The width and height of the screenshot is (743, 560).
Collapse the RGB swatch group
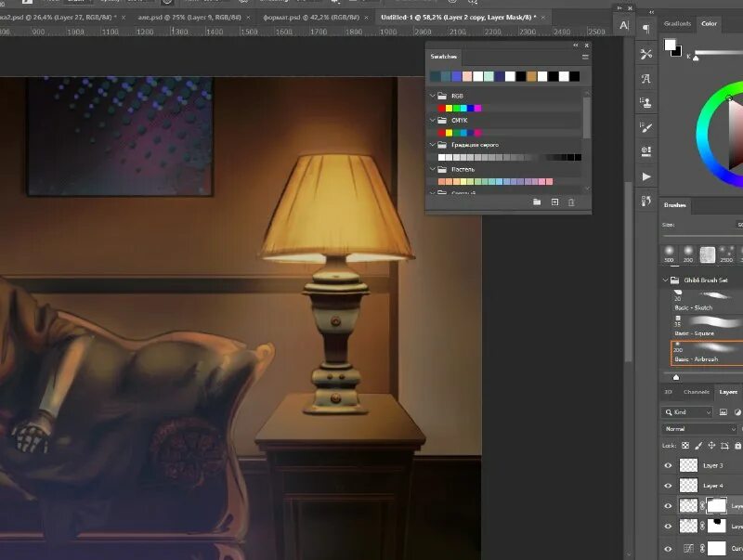coord(432,96)
